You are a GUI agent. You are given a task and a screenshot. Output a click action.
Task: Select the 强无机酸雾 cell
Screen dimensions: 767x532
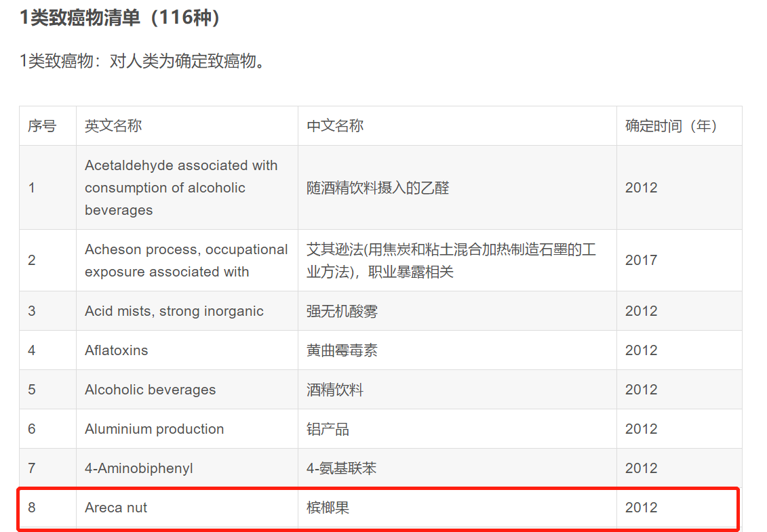coord(342,311)
